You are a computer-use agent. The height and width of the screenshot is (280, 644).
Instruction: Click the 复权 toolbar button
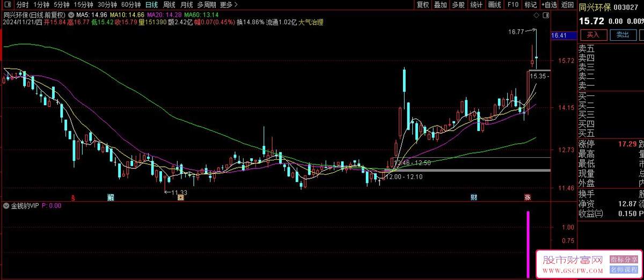pos(423,5)
